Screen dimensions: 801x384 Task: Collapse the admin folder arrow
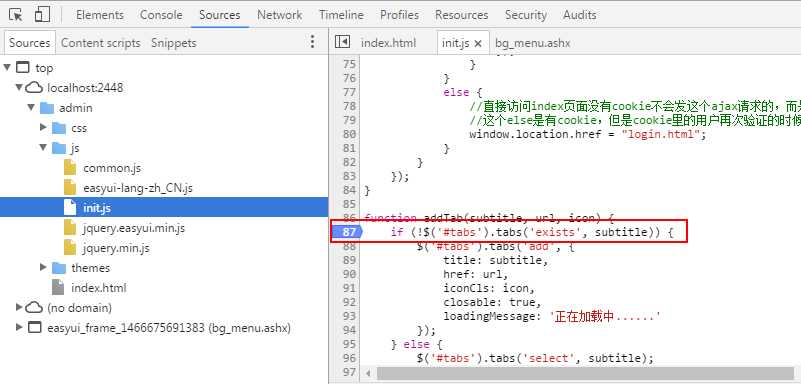point(31,108)
